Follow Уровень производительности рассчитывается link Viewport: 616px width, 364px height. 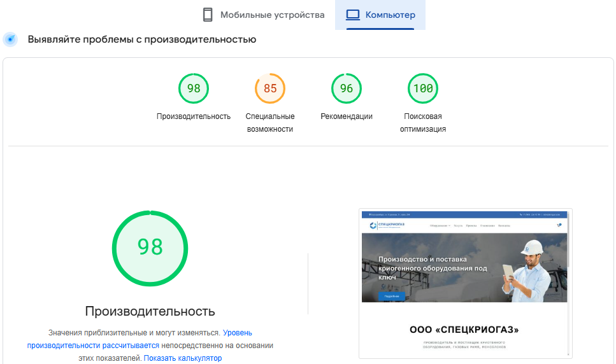pos(140,339)
